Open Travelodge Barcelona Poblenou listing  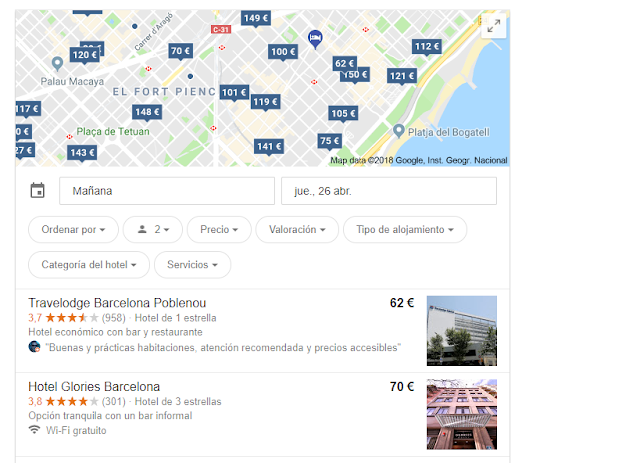click(x=117, y=303)
